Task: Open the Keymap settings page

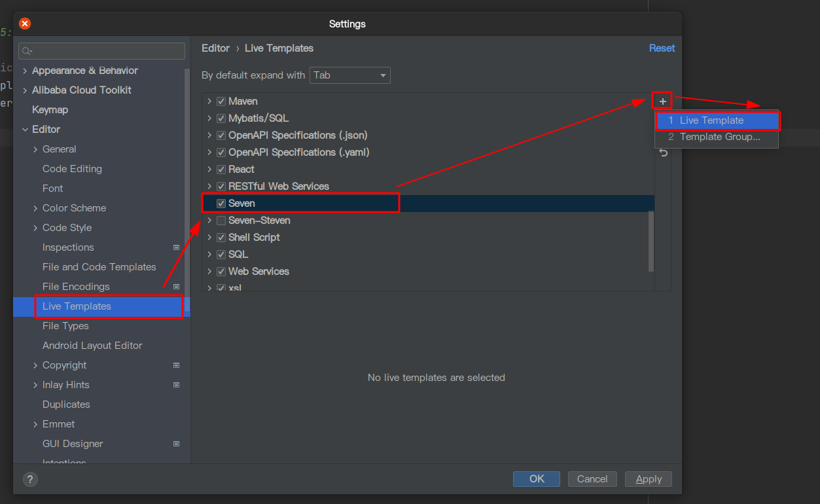Action: point(50,110)
